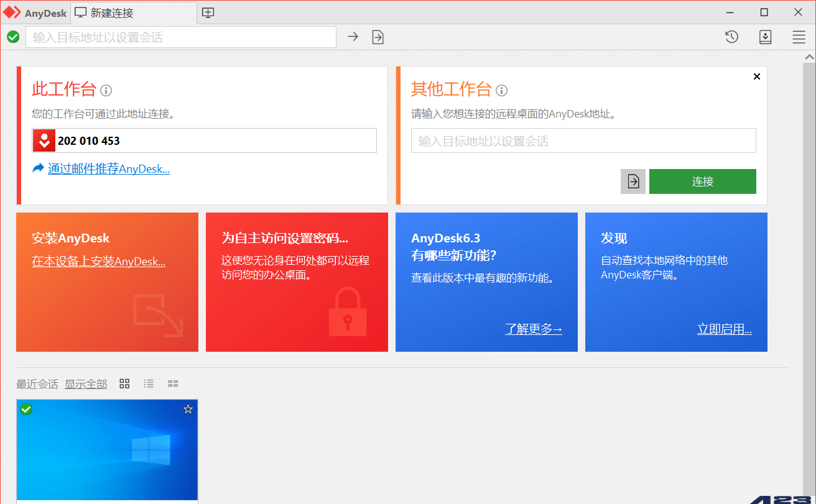
Task: Open file transfer icon next to address bar
Action: (378, 37)
